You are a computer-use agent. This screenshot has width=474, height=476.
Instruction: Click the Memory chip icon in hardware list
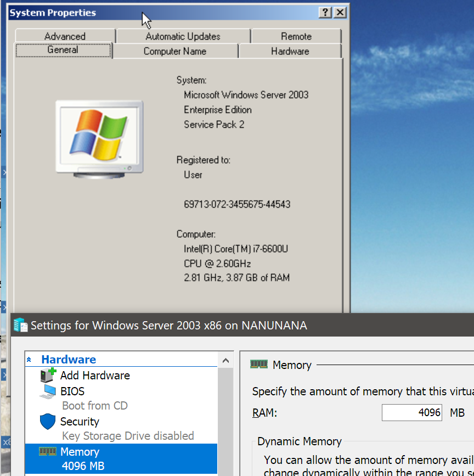pos(48,451)
